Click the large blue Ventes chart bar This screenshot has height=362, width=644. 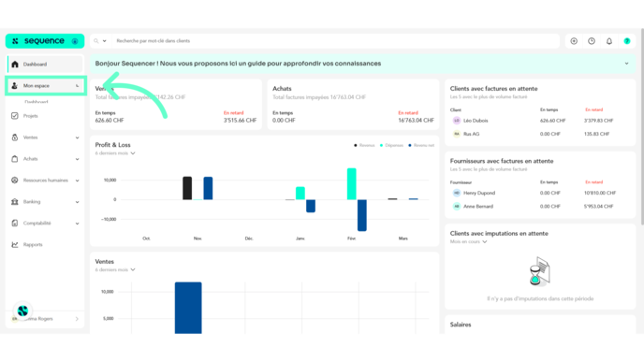click(188, 308)
